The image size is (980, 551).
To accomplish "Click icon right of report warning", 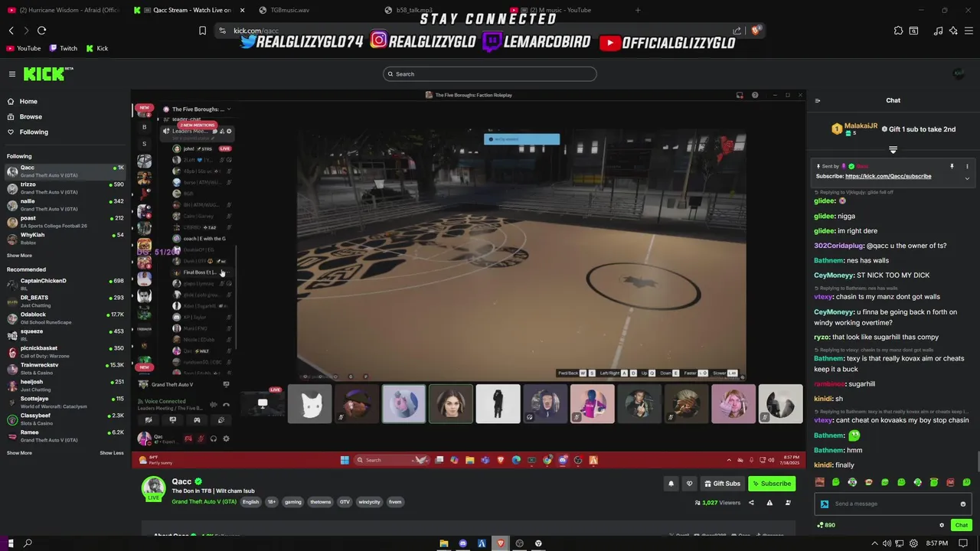I will [788, 503].
